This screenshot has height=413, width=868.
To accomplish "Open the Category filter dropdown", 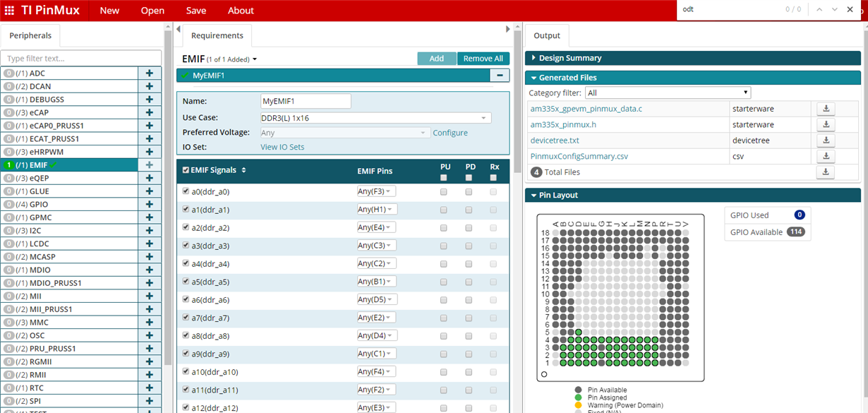I will 668,92.
